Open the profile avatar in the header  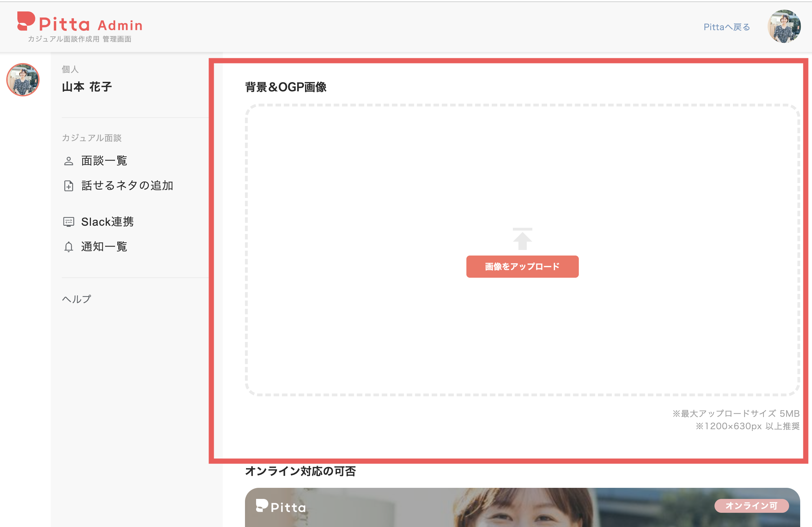786,27
